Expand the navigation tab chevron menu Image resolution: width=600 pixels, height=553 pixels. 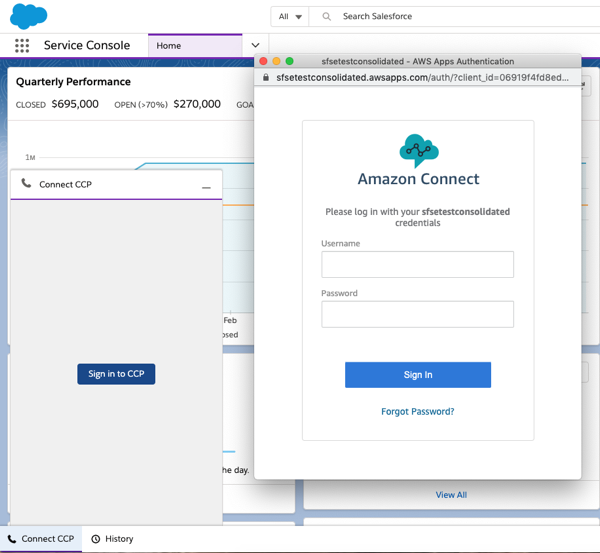pyautogui.click(x=255, y=45)
